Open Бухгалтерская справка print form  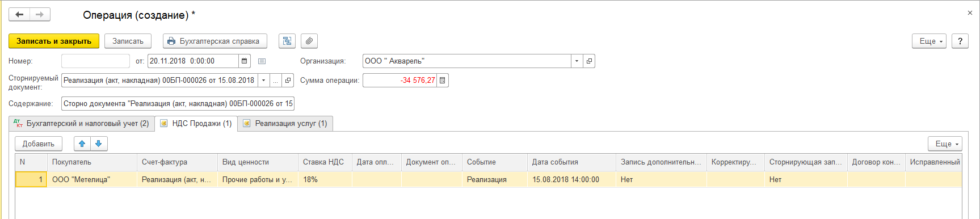coord(214,41)
